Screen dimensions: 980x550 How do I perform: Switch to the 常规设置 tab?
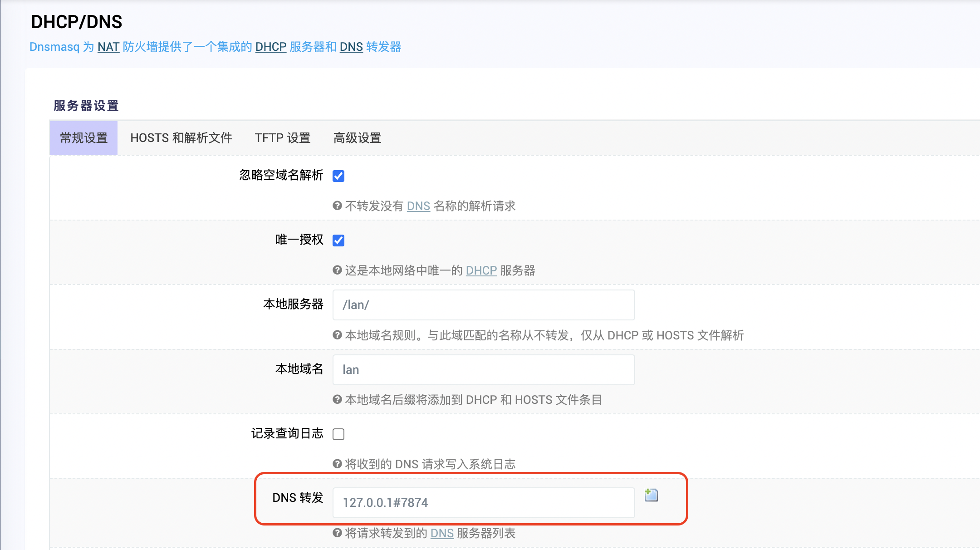tap(83, 138)
